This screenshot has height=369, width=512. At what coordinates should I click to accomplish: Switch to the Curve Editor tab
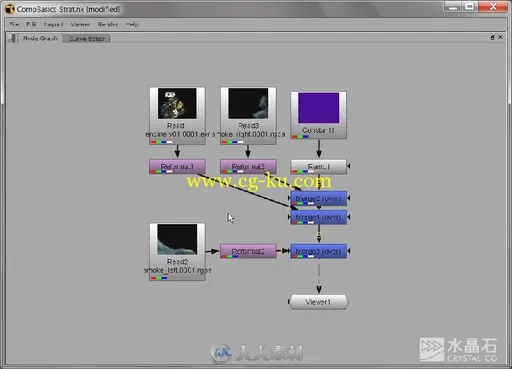(87, 39)
